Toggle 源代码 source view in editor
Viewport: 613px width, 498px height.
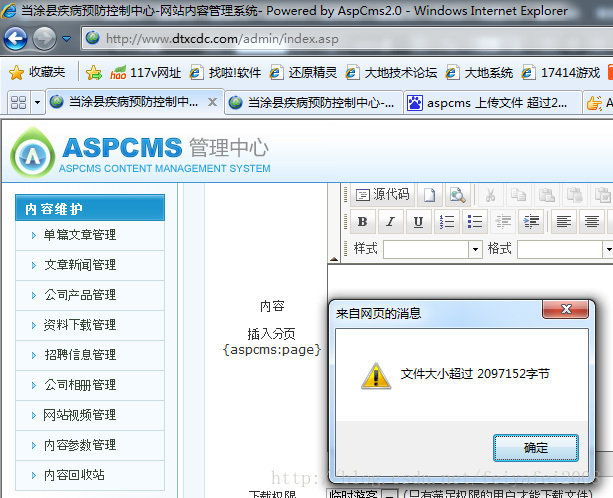point(382,194)
